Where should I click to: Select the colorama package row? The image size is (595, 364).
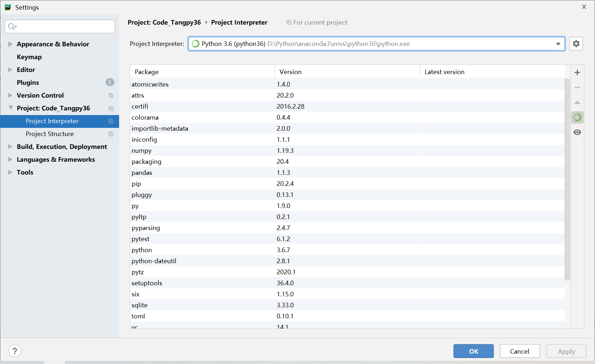[348, 118]
